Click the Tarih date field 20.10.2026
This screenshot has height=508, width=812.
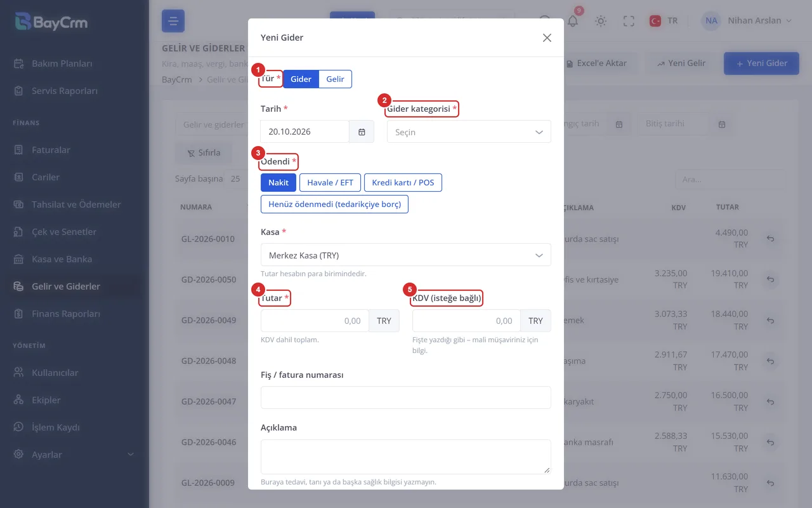point(305,131)
